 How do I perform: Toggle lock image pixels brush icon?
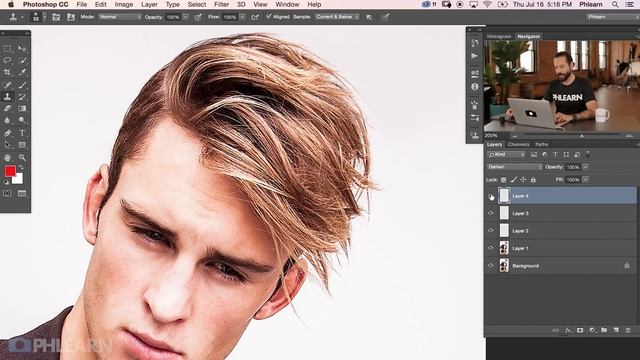click(x=513, y=180)
